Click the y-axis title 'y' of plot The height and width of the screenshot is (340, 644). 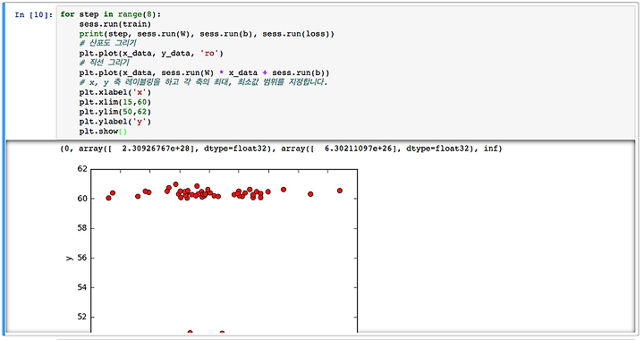69,258
